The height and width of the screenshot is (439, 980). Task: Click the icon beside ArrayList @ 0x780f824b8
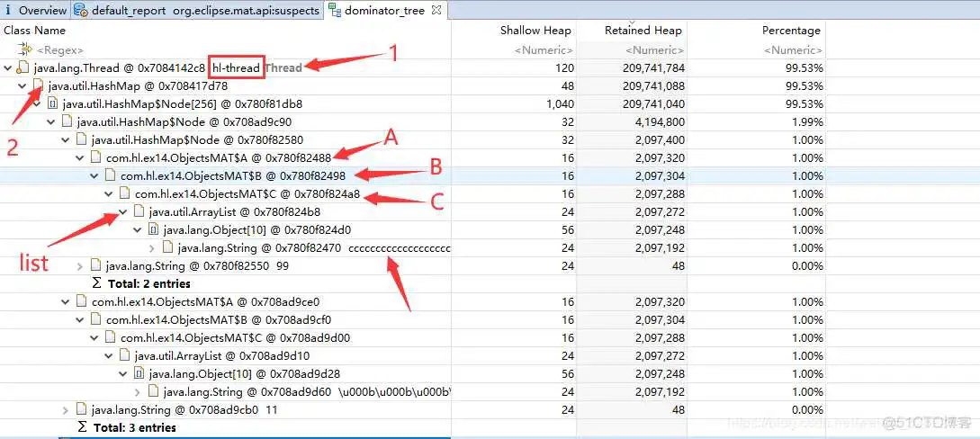(x=139, y=212)
